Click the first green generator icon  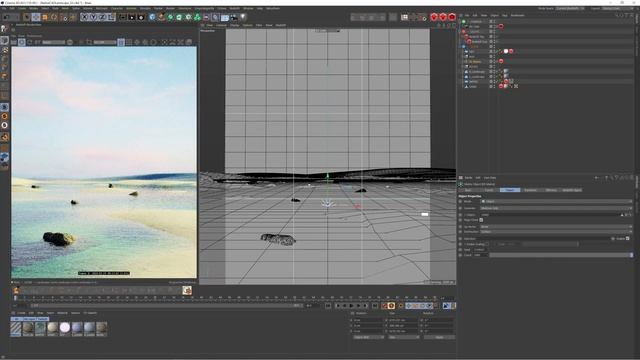(170, 17)
